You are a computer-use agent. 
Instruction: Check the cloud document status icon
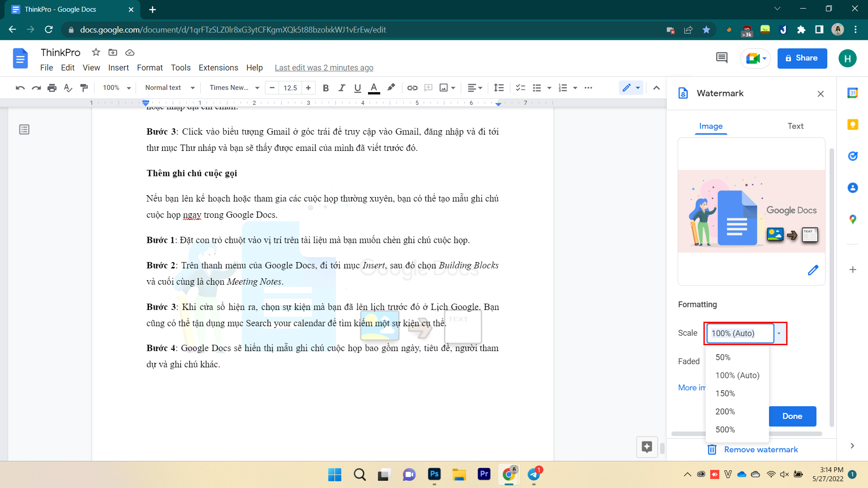(130, 52)
